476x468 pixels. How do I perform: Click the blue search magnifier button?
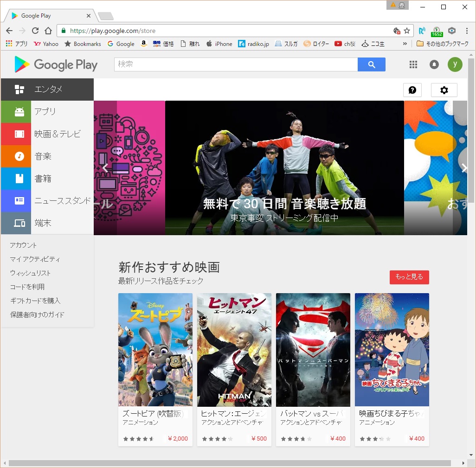(372, 64)
